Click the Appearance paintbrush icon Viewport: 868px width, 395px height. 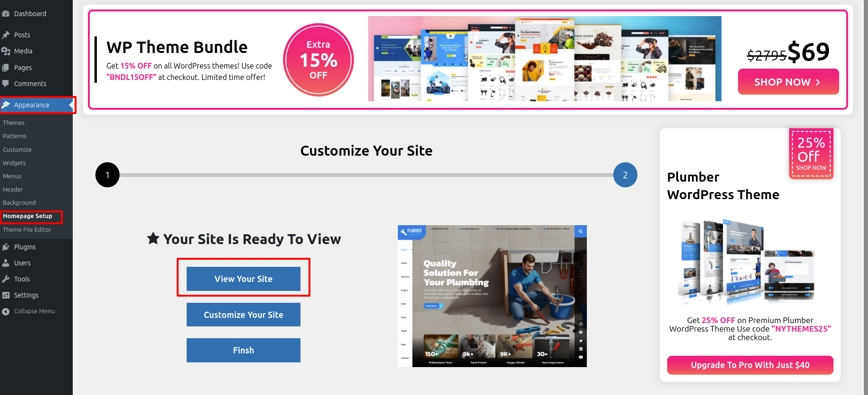pos(6,105)
